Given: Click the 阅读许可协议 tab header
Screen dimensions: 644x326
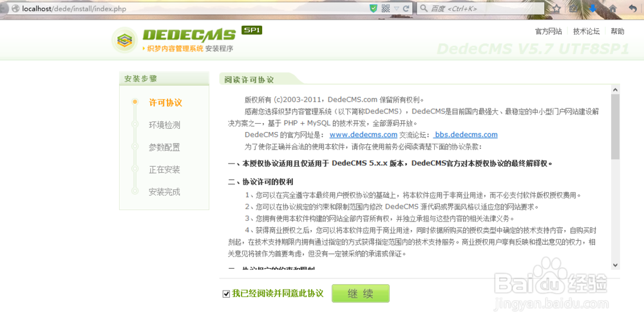Looking at the screenshot, I should click(249, 80).
